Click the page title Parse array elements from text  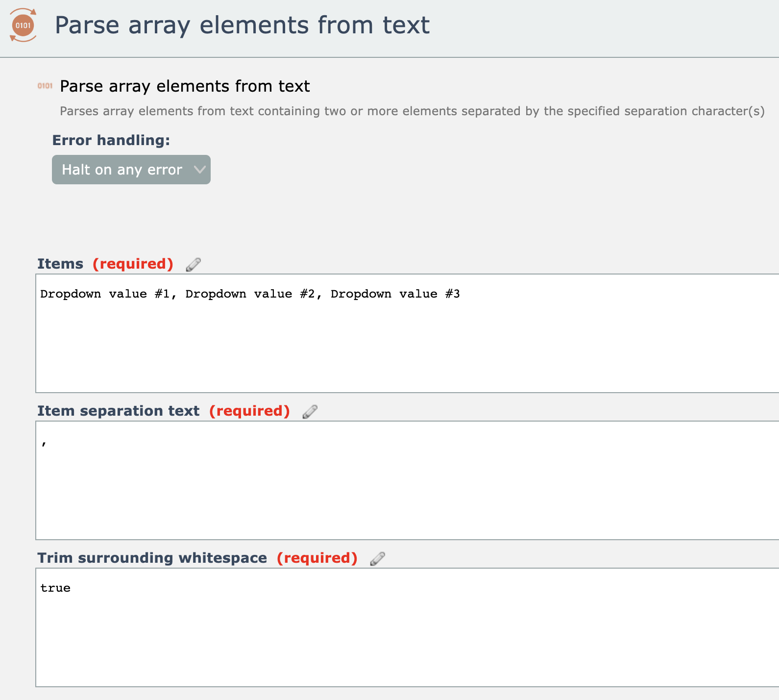coord(242,25)
